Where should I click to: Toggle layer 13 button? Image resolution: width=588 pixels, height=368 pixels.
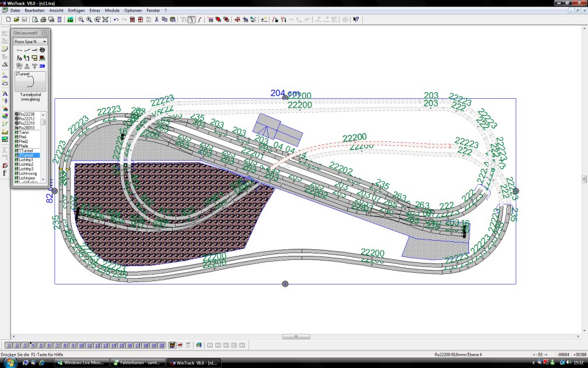(x=106, y=345)
